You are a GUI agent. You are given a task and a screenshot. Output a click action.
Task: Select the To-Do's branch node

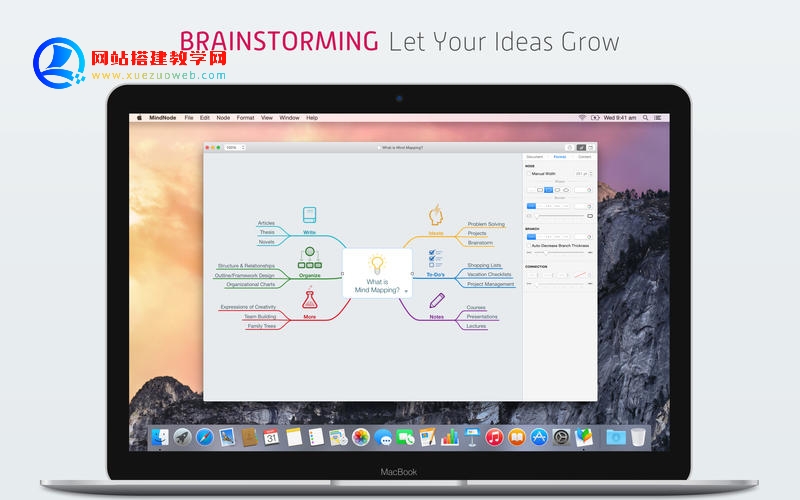[435, 274]
